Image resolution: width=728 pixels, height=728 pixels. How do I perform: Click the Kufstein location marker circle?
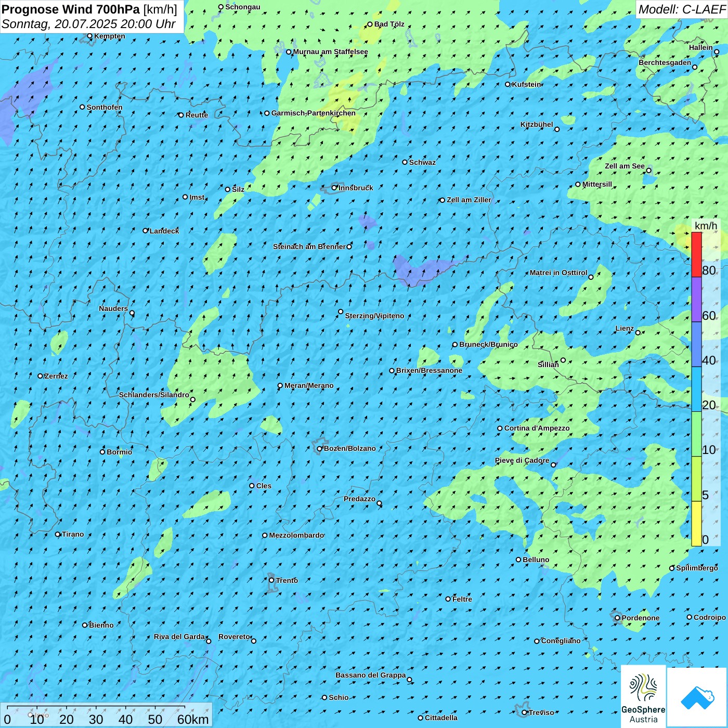pyautogui.click(x=508, y=84)
